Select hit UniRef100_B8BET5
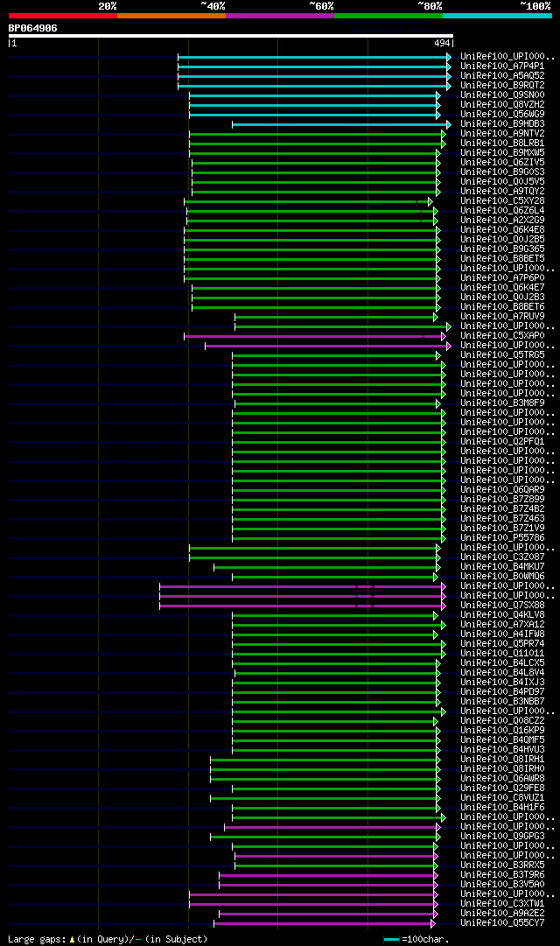Image resolution: width=560 pixels, height=946 pixels. pos(502,259)
